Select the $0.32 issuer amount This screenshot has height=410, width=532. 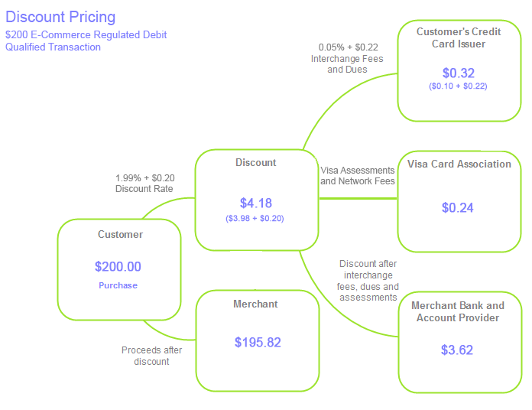point(459,73)
